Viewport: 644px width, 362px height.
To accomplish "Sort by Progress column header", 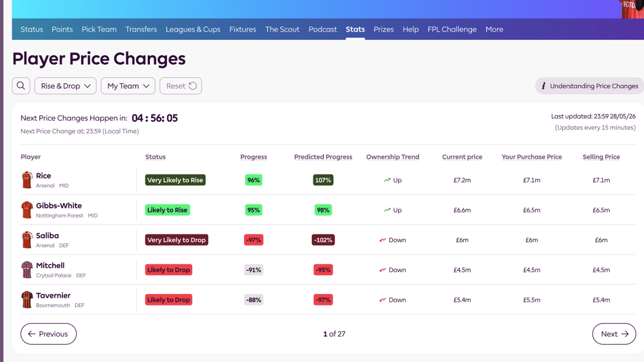I will pos(254,157).
